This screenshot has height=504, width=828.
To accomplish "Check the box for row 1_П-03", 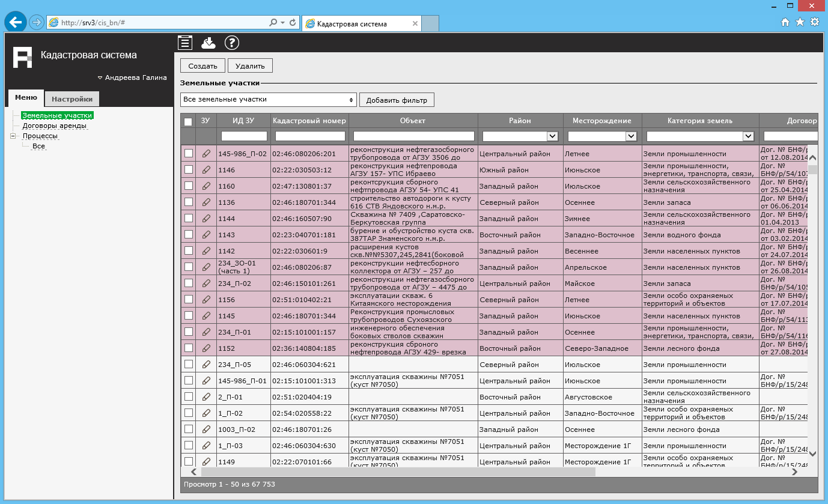I will point(189,445).
